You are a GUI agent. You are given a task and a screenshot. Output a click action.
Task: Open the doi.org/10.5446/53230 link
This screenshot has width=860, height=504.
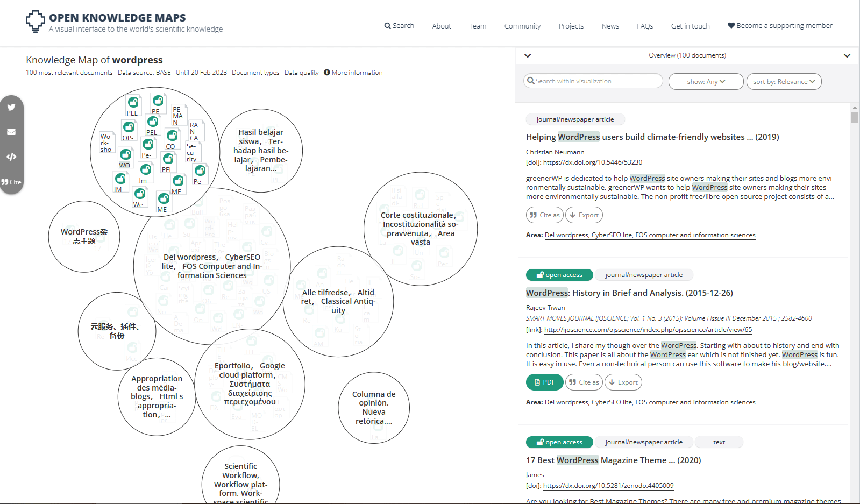592,162
